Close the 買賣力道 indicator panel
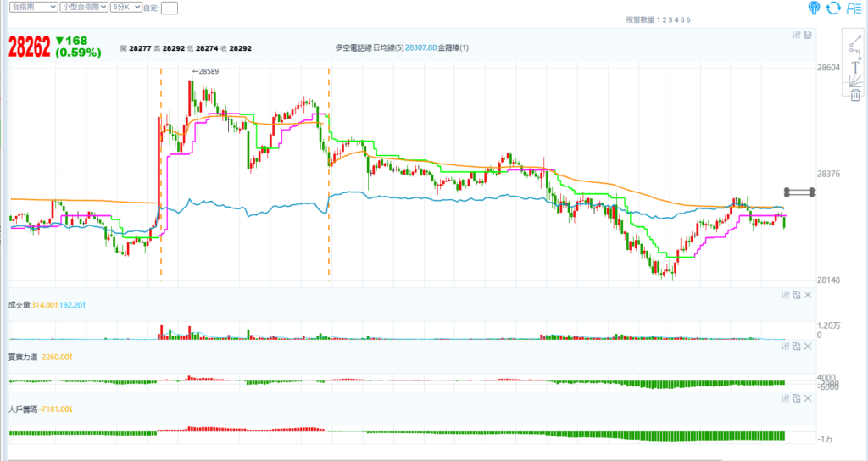This screenshot has width=868, height=461. point(808,347)
